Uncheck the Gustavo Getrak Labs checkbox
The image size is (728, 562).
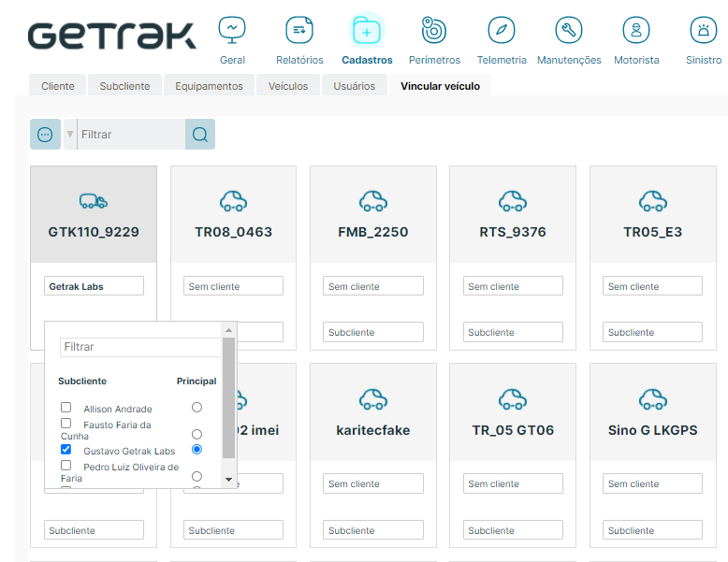pyautogui.click(x=66, y=449)
